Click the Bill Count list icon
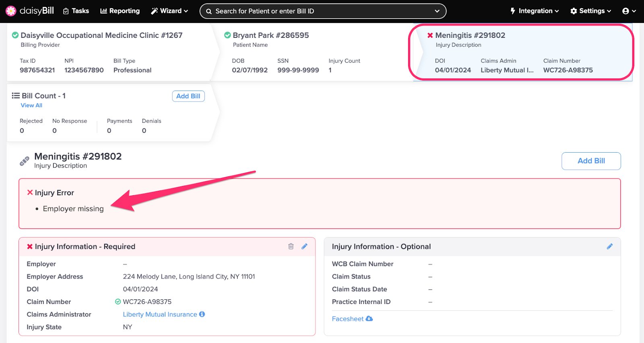This screenshot has width=644, height=343. [16, 96]
